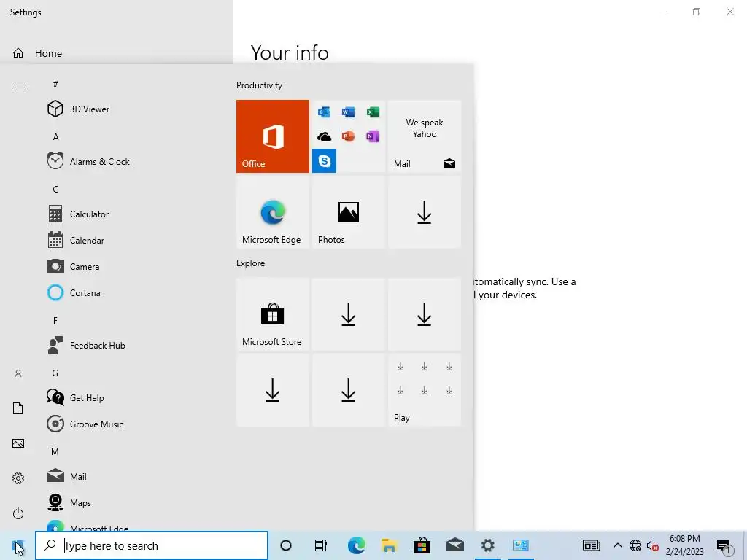Click the A letter header in app list
747x560 pixels.
55,136
